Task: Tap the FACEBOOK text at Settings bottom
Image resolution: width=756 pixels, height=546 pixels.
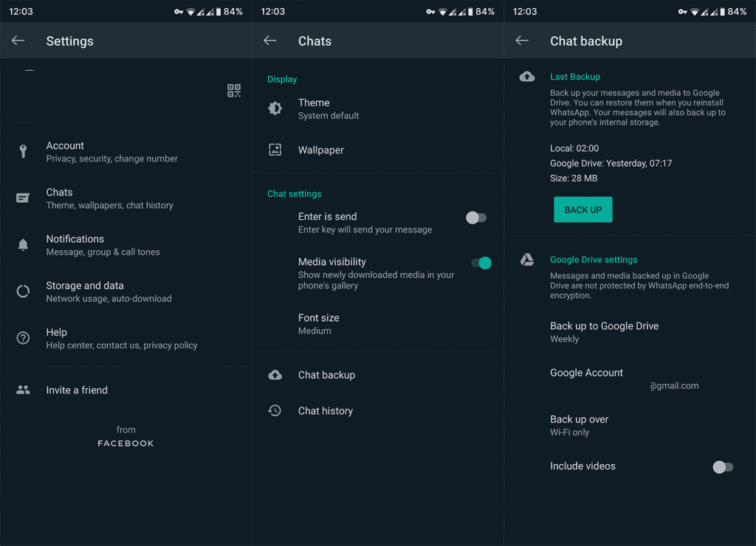Action: tap(126, 443)
